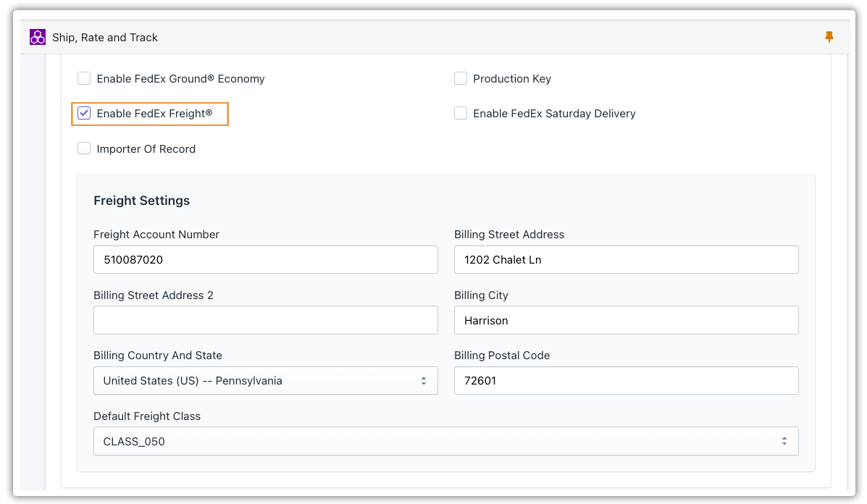
Task: Click the Billing City label
Action: coord(481,295)
